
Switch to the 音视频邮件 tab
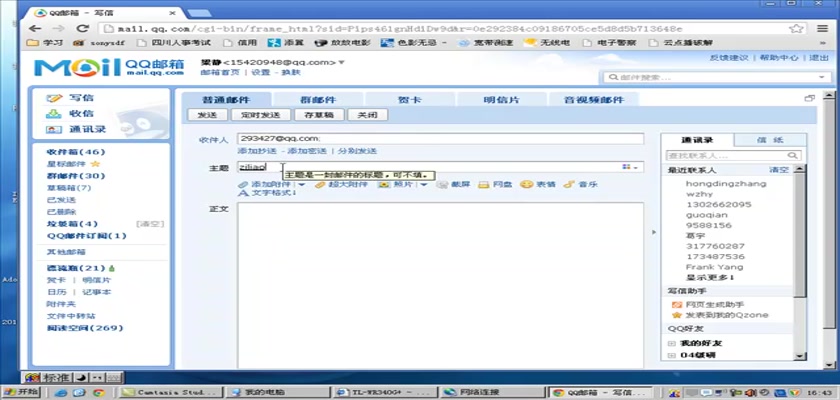click(594, 100)
